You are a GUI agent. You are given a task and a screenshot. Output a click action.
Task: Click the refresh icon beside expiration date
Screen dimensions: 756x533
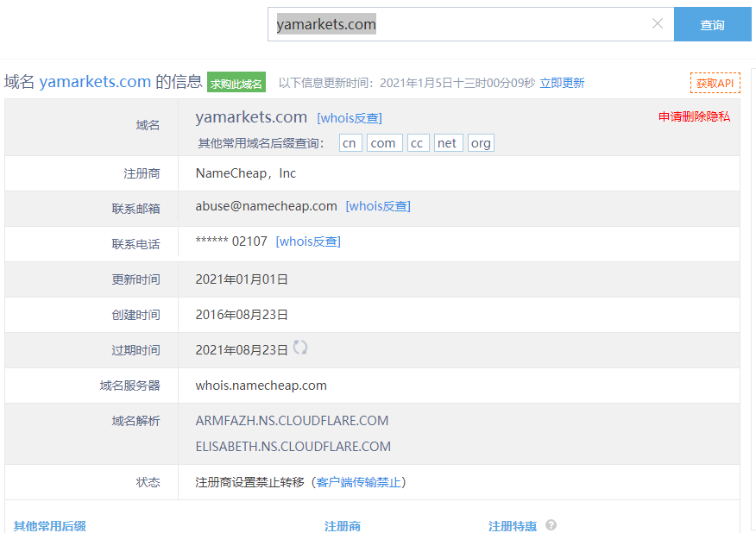click(300, 348)
